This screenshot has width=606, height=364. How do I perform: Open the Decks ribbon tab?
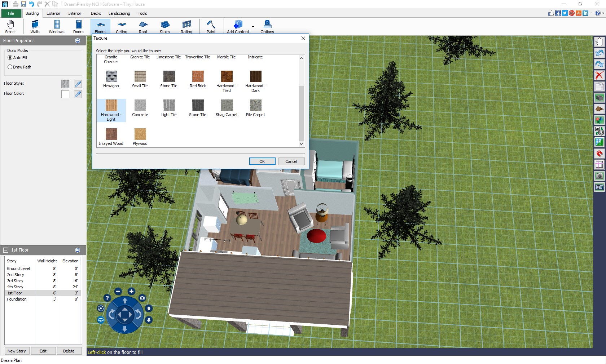point(96,13)
